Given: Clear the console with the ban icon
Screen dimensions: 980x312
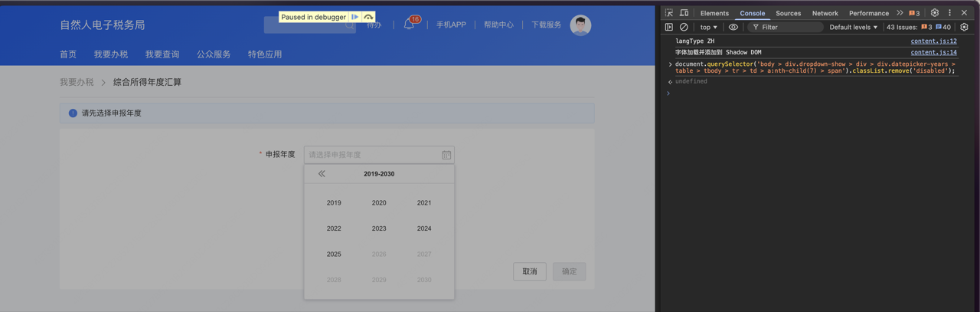Looking at the screenshot, I should pyautogui.click(x=684, y=27).
